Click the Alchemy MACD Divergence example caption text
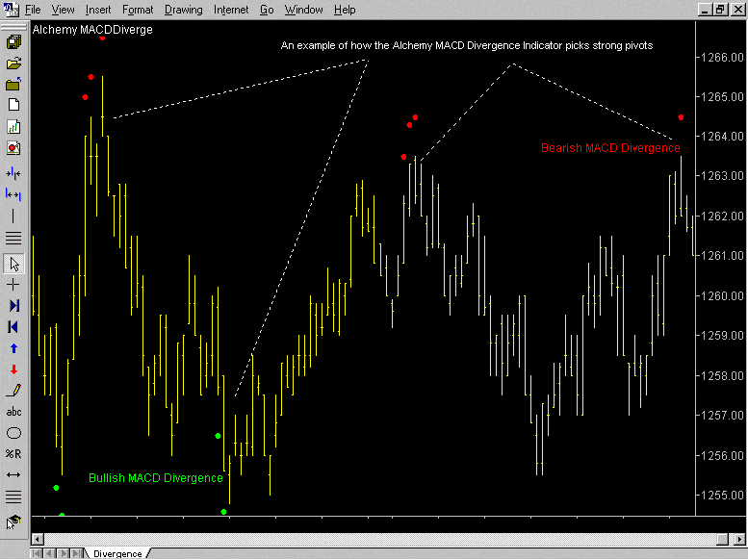The height and width of the screenshot is (560, 748). [x=467, y=46]
